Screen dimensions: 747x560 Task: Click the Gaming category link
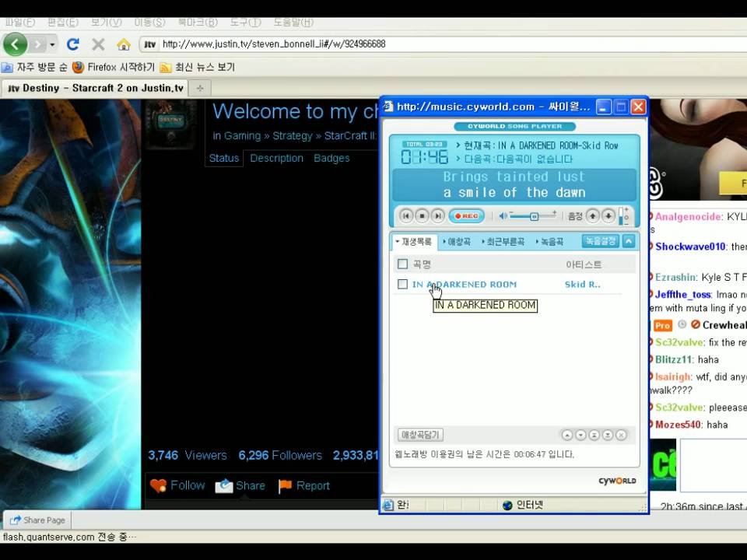(x=242, y=135)
